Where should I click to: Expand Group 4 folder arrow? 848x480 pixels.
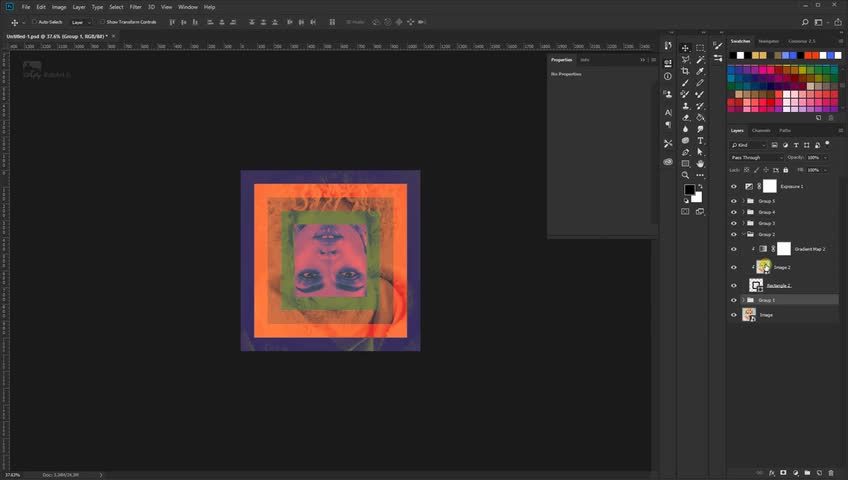pos(744,212)
